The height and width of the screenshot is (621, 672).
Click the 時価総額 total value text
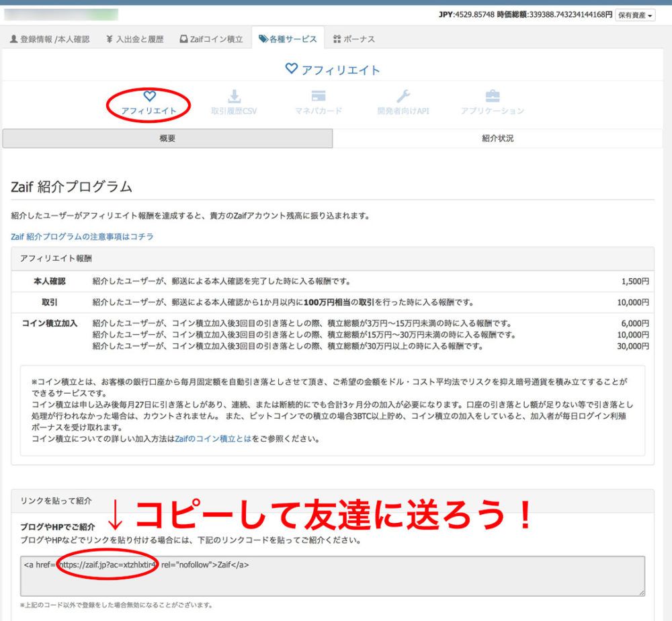pyautogui.click(x=554, y=15)
